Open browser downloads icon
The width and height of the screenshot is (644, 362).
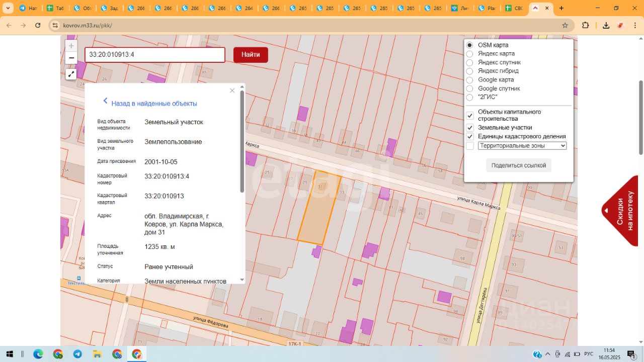606,25
